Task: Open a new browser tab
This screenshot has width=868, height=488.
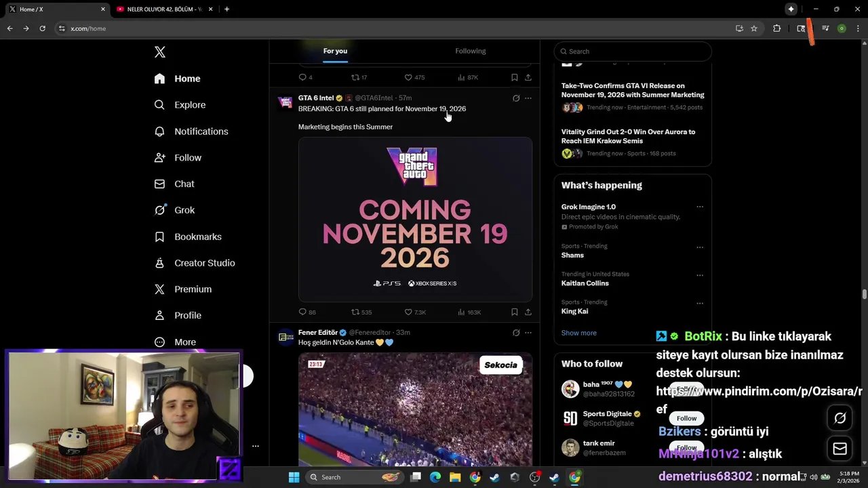Action: [x=226, y=9]
